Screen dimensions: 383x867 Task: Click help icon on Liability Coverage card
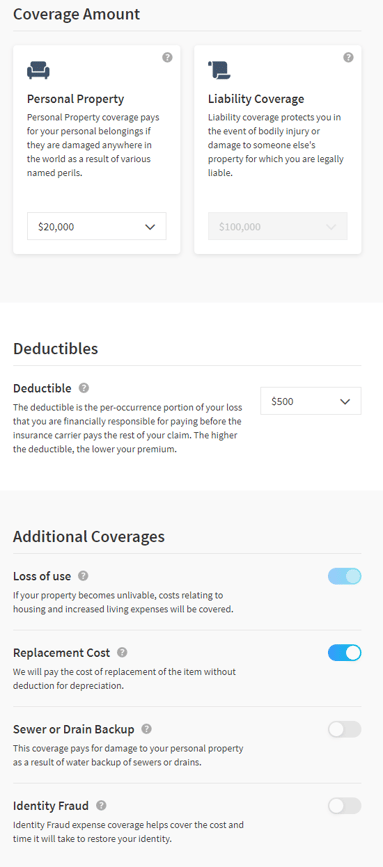[x=348, y=58]
